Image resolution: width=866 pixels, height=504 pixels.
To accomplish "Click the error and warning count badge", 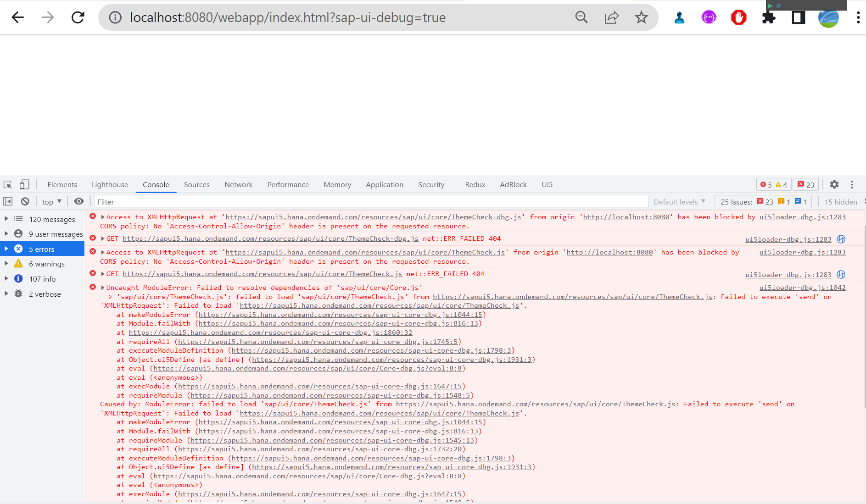I will 774,184.
